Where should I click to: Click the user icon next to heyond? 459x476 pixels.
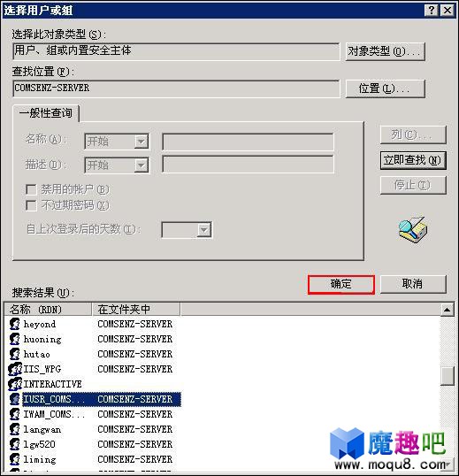[14, 324]
